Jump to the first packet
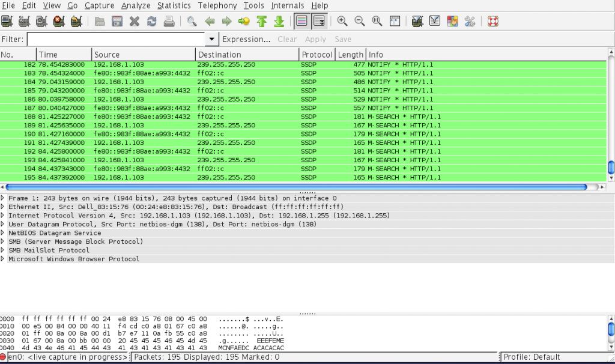This screenshot has width=615, height=364. 262,21
